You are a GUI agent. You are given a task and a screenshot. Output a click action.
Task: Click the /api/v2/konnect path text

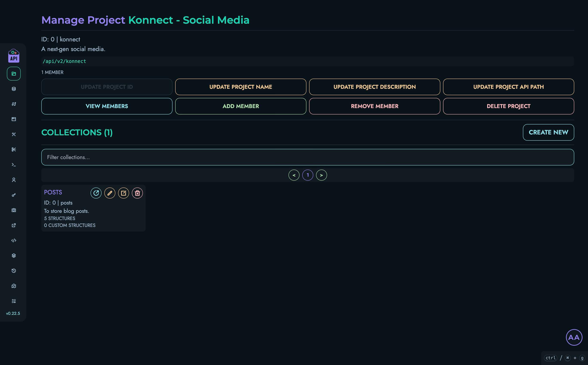[64, 61]
